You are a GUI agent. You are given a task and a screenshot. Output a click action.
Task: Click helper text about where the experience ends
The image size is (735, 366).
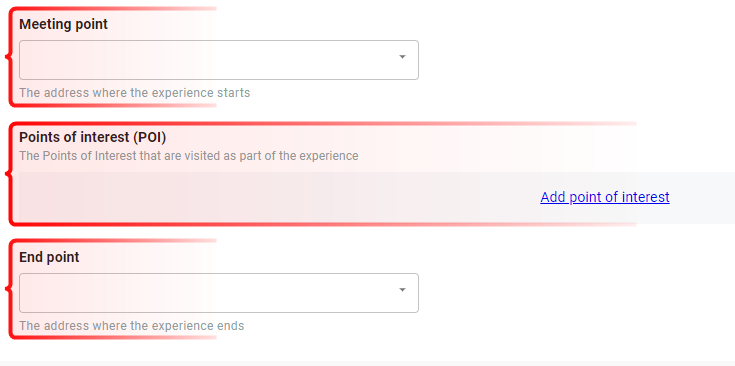point(132,326)
